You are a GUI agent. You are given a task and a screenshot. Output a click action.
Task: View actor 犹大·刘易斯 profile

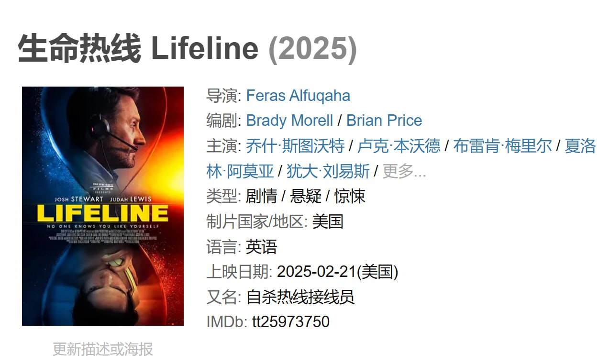[328, 171]
